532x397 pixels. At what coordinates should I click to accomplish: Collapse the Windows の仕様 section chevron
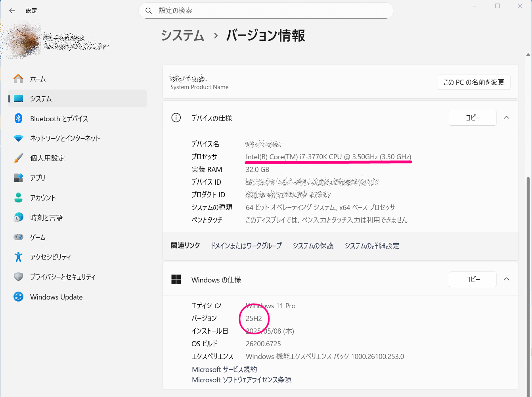click(507, 279)
